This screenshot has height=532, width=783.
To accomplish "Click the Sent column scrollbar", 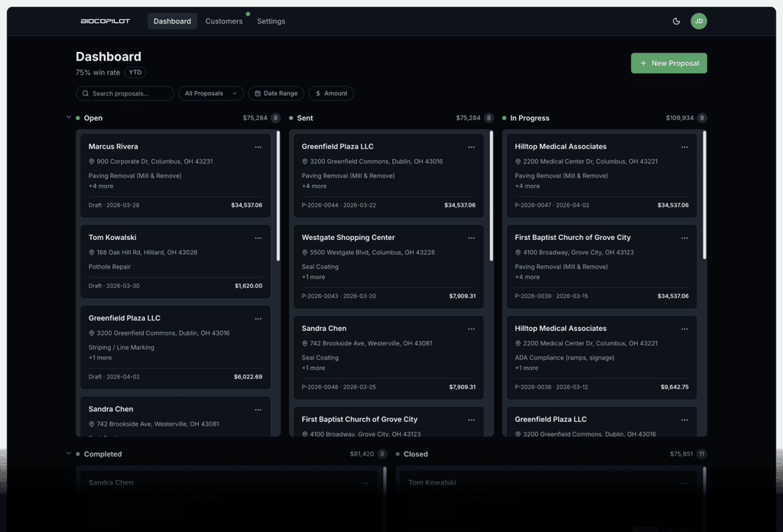I will pos(492,196).
